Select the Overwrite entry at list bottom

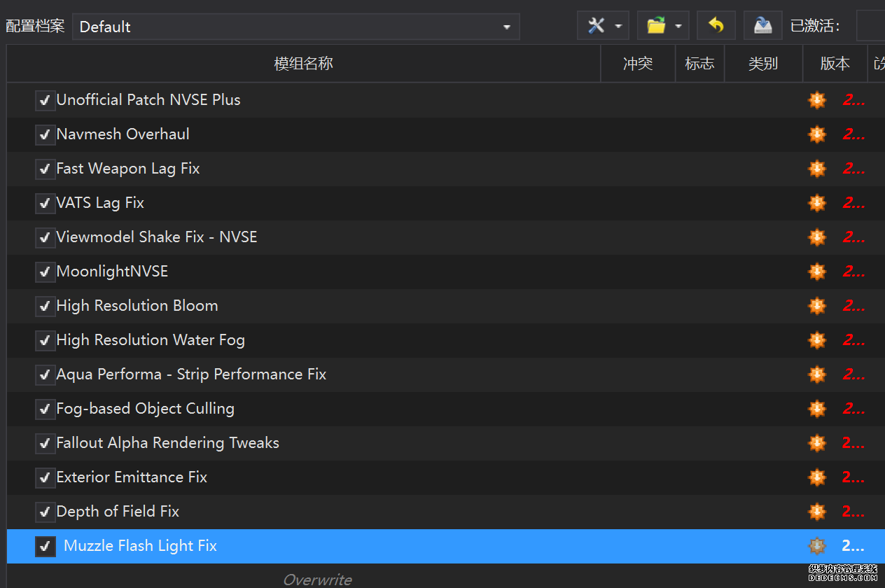point(317,579)
